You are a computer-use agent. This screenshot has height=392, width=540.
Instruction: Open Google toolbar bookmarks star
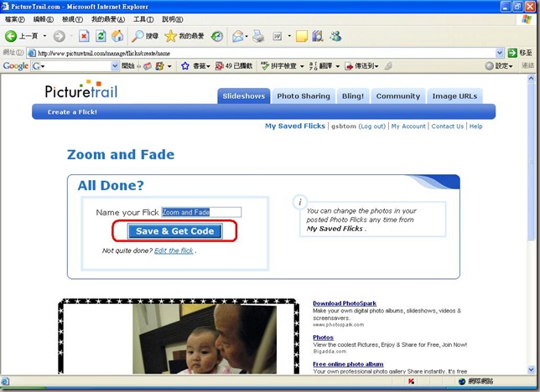click(185, 65)
